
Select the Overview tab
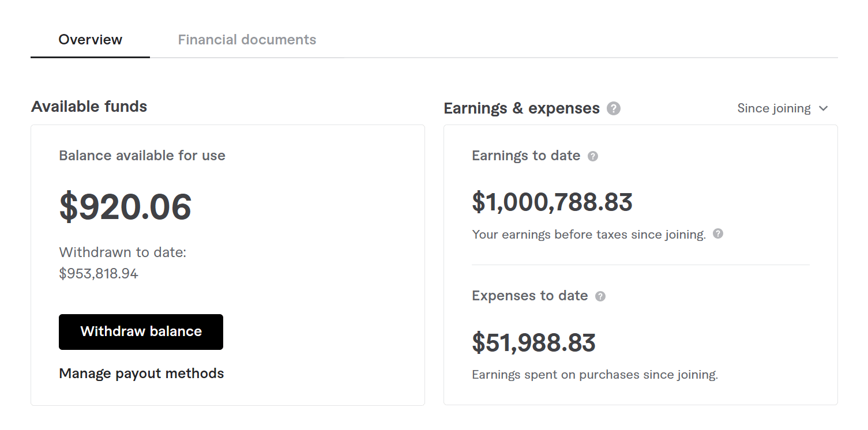point(91,40)
